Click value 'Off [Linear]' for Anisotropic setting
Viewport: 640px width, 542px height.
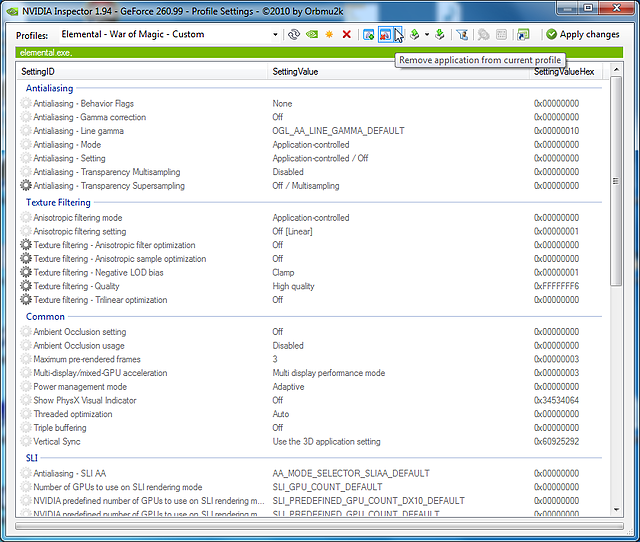pos(292,231)
